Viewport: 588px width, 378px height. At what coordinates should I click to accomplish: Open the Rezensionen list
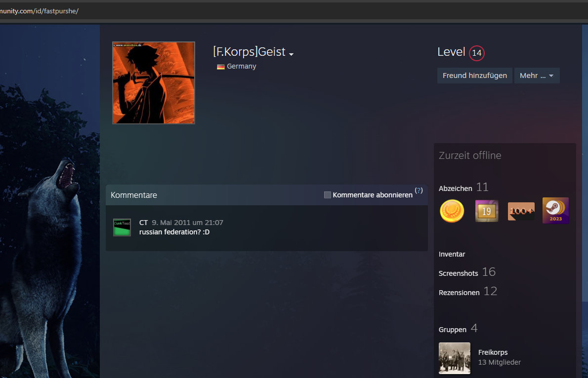tap(459, 293)
